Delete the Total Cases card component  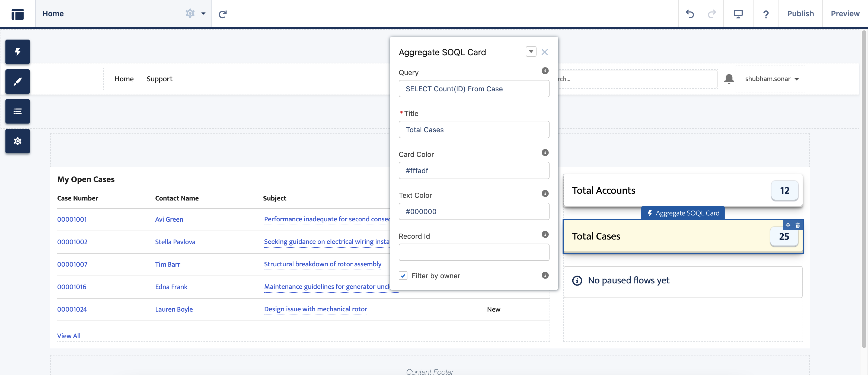(797, 225)
